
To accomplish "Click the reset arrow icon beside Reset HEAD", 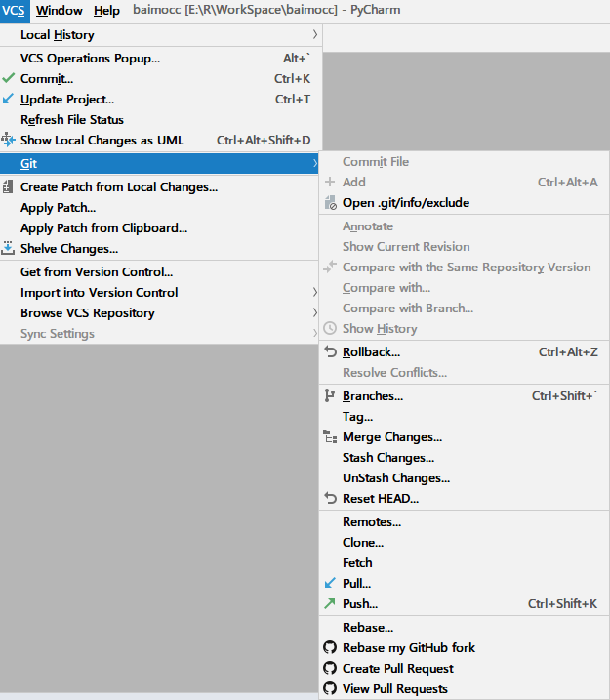I will coord(330,498).
